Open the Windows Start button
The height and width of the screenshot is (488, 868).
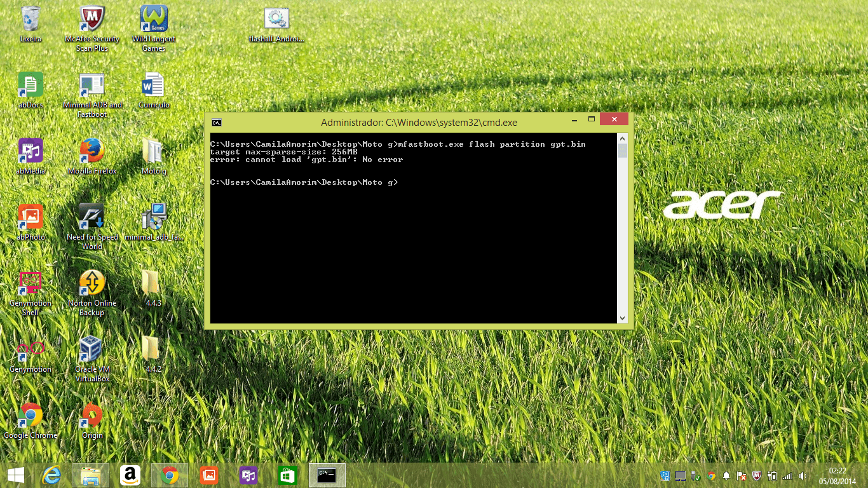[x=16, y=475]
